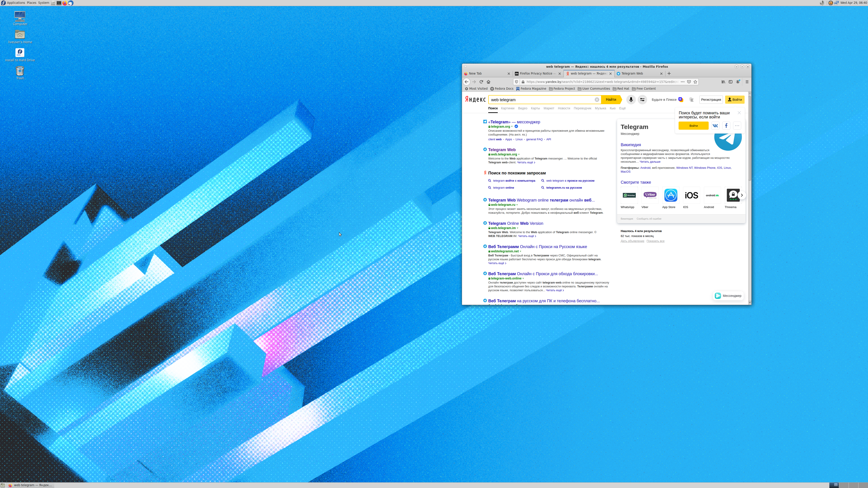Open Yandex collections icon near Регистрация
This screenshot has width=868, height=488.
pyautogui.click(x=691, y=100)
